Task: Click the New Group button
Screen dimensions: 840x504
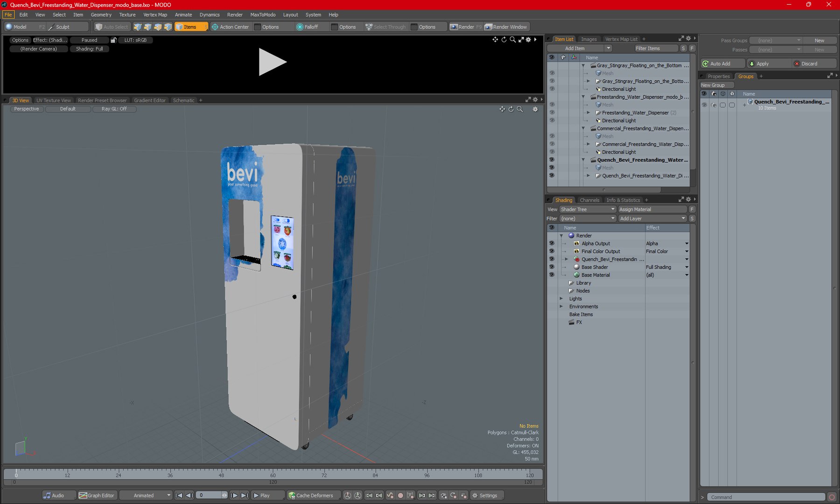Action: 717,85
